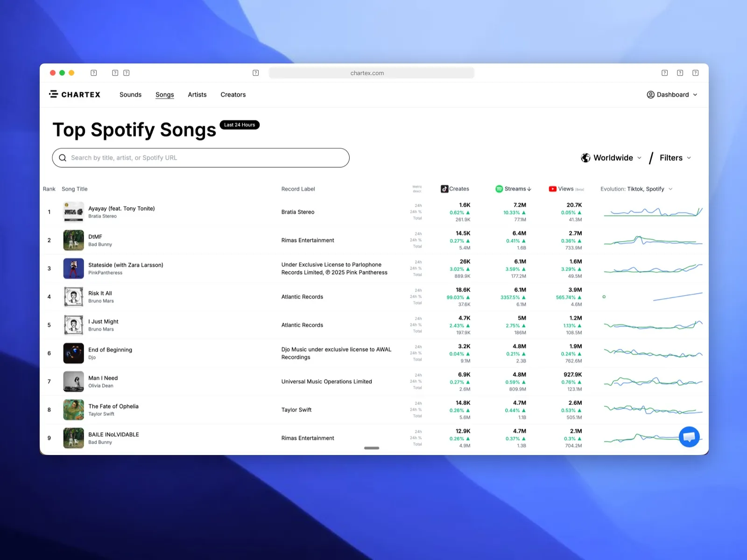
Task: Click the Dashboard user profile icon
Action: point(650,95)
